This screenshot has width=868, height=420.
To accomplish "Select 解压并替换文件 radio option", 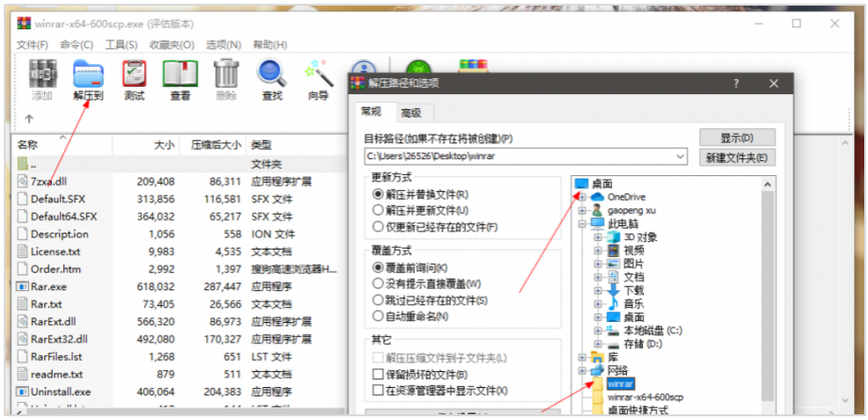I will [378, 195].
